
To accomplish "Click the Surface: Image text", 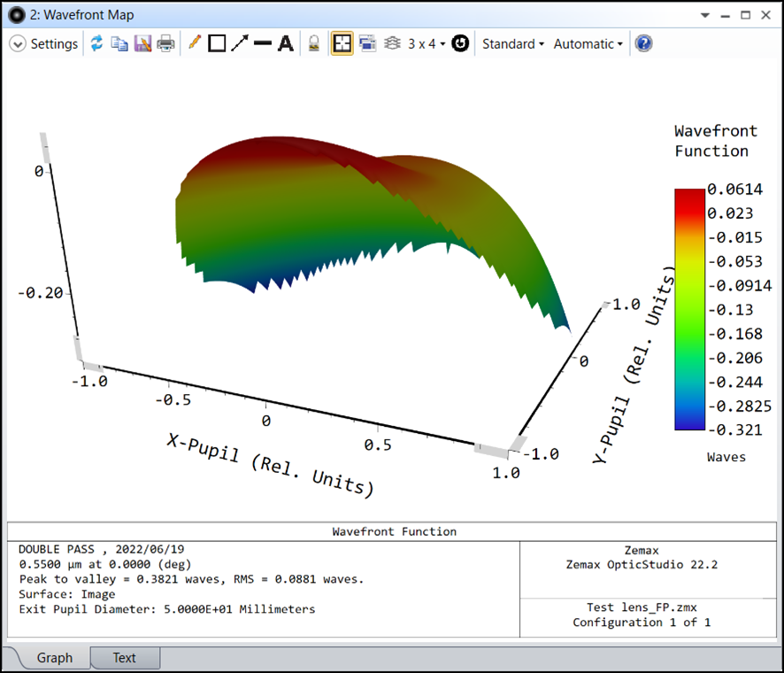I will coord(67,594).
